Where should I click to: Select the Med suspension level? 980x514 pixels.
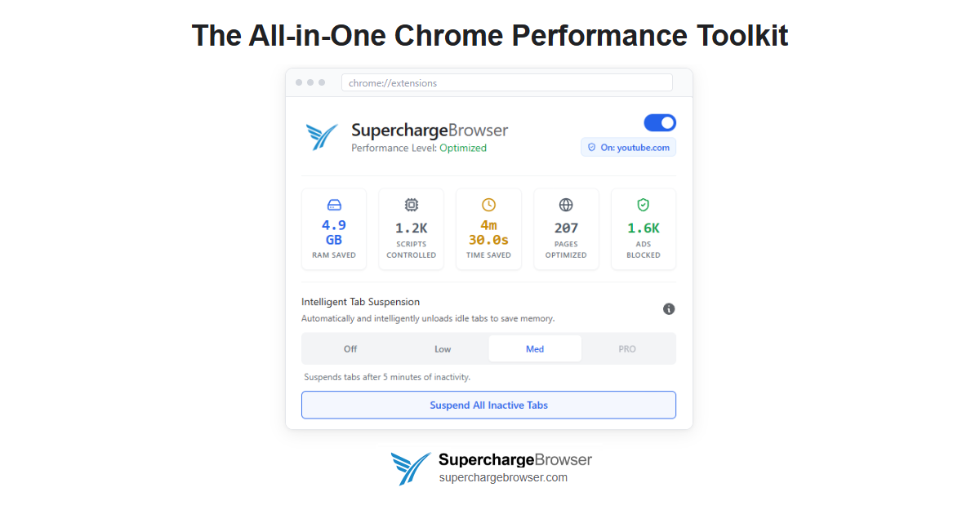tap(535, 348)
